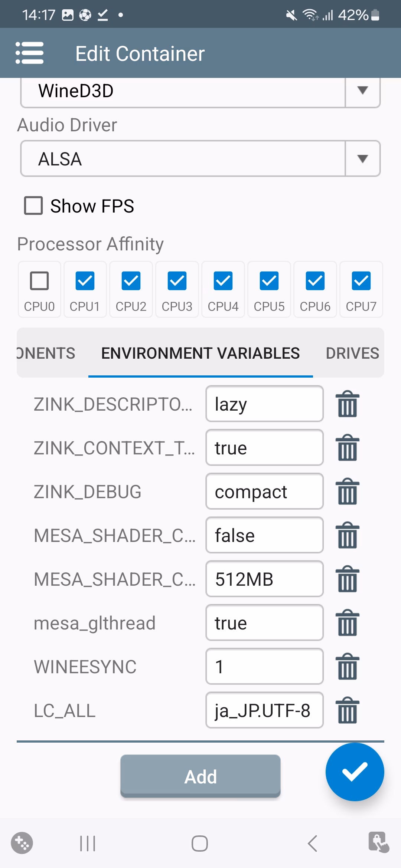Check the CPU0 affinity box
This screenshot has height=868, width=401.
point(39,281)
